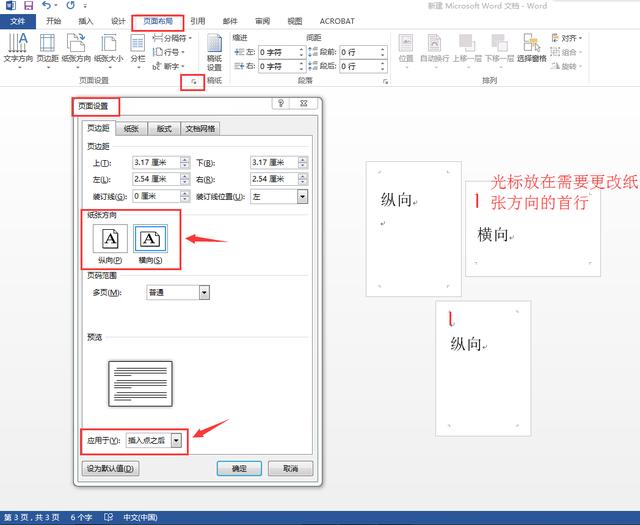Image resolution: width=640 pixels, height=525 pixels.
Task: Click the 下移一层 send backward icon
Action: [500, 49]
